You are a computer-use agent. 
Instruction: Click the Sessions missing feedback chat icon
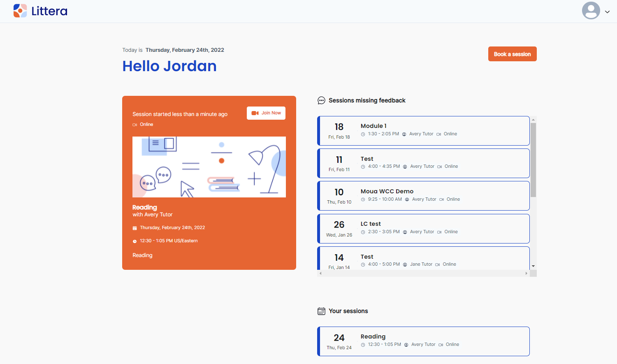[321, 100]
